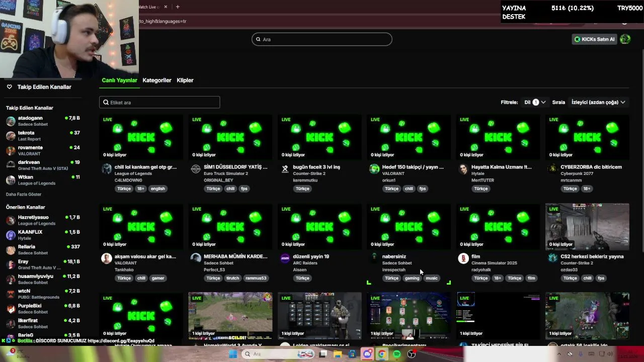
Task: Click the "Hedef 150 takipçi / yayın" stream title
Action: click(x=413, y=167)
